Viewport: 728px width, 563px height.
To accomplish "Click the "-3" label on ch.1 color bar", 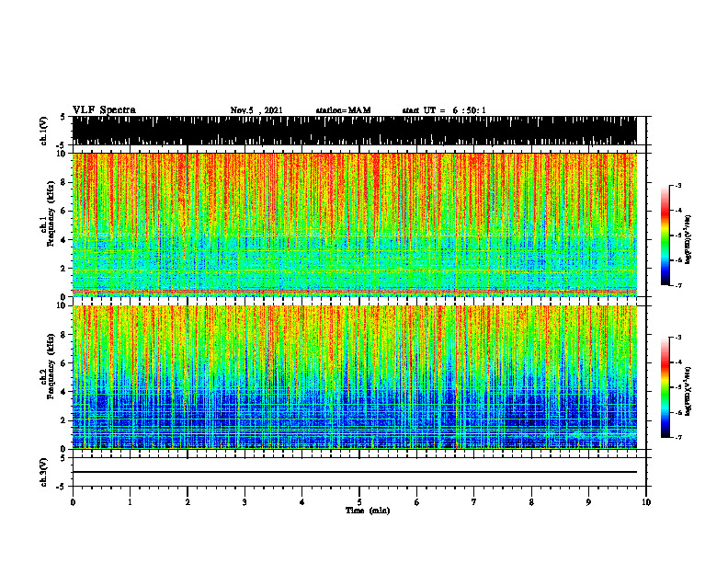I will coord(678,186).
